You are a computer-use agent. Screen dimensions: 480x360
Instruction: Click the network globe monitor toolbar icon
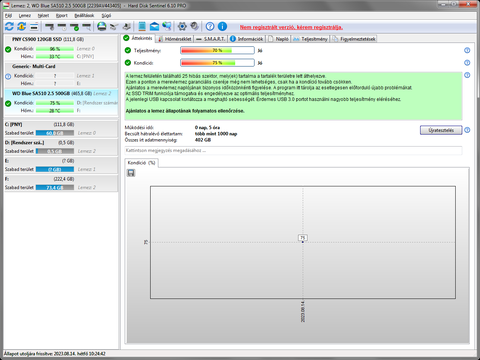tap(167, 26)
